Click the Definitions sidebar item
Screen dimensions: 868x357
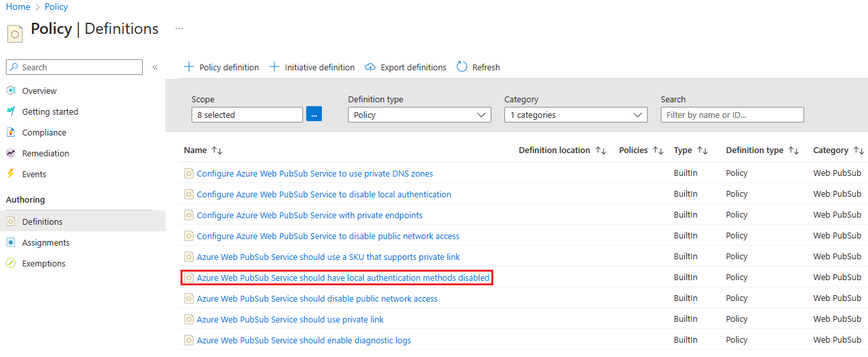point(83,221)
